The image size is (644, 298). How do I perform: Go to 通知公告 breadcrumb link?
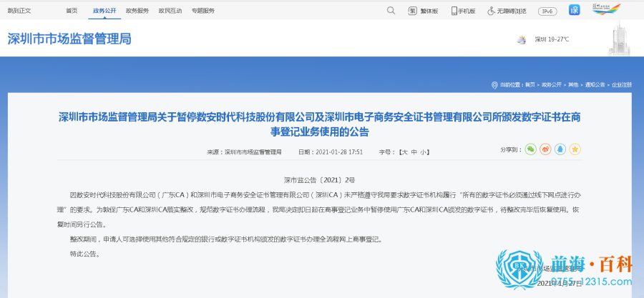(x=595, y=85)
